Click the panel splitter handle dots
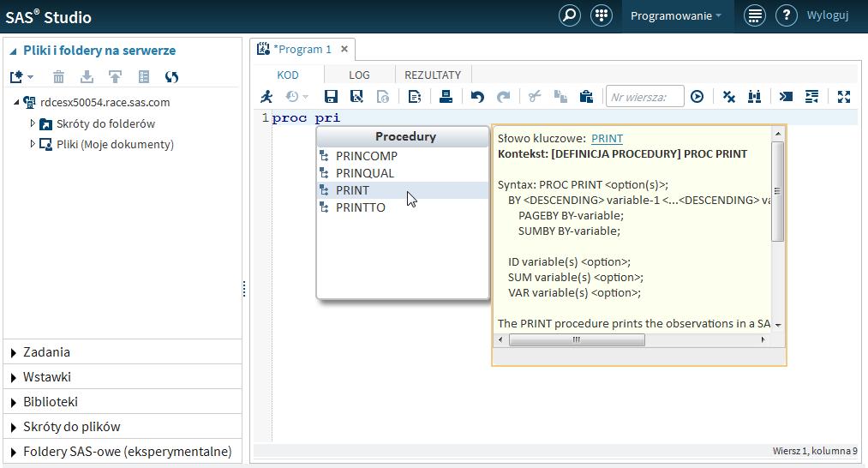The width and height of the screenshot is (868, 468). pyautogui.click(x=244, y=289)
